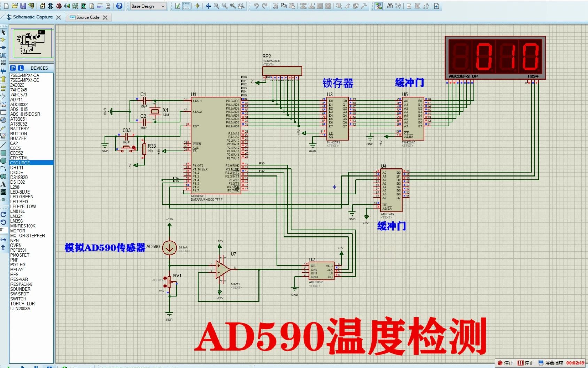Click the AD590 current source symbol
Screen dimensions: 588x368
click(x=169, y=248)
